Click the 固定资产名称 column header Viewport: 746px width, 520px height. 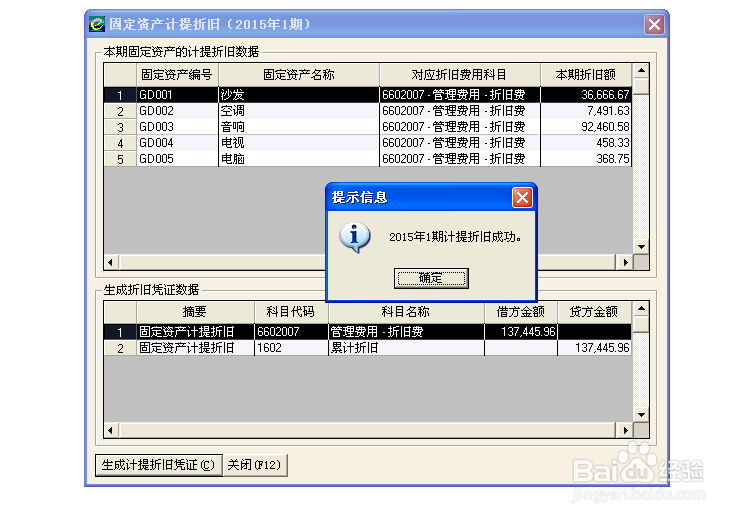(299, 75)
